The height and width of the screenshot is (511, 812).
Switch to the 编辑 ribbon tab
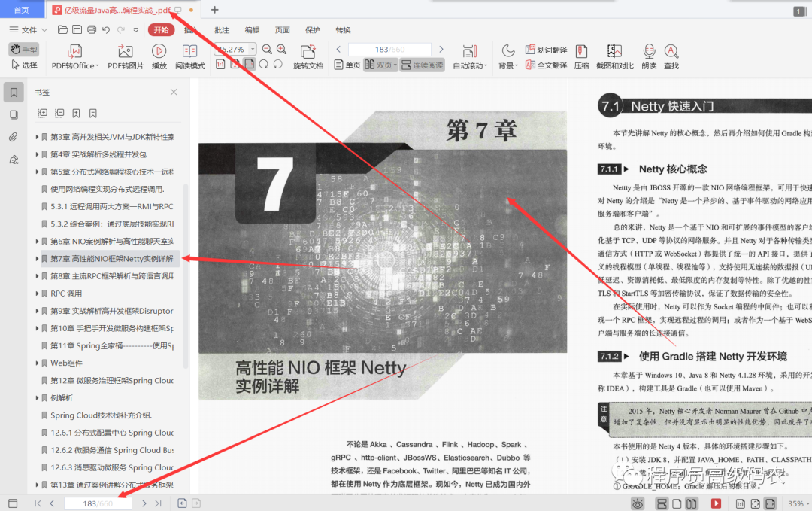252,30
